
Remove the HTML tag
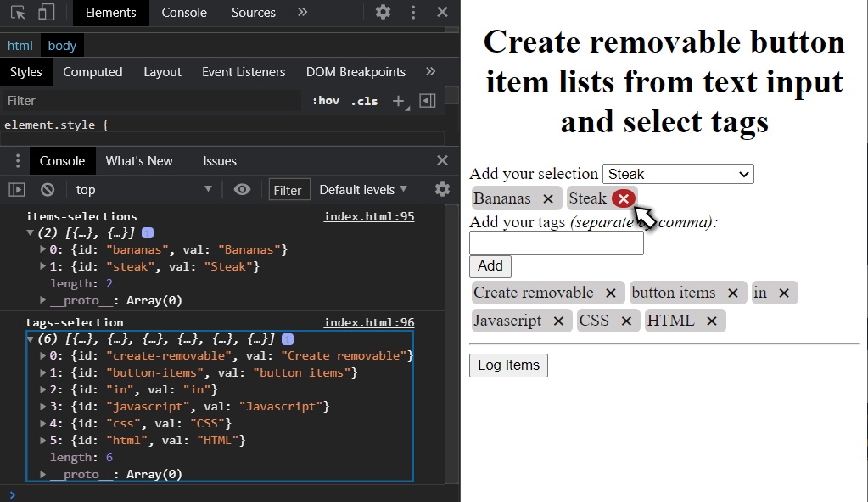point(712,321)
